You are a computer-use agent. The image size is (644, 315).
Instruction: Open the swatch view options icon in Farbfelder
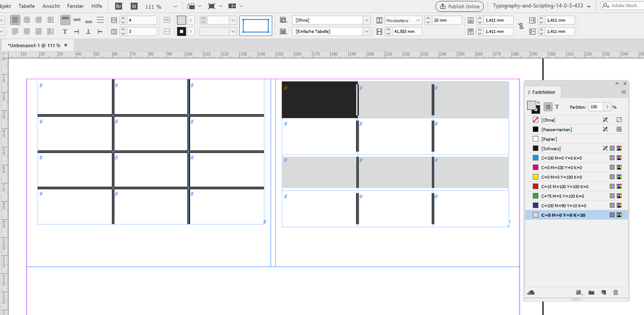coord(580,292)
